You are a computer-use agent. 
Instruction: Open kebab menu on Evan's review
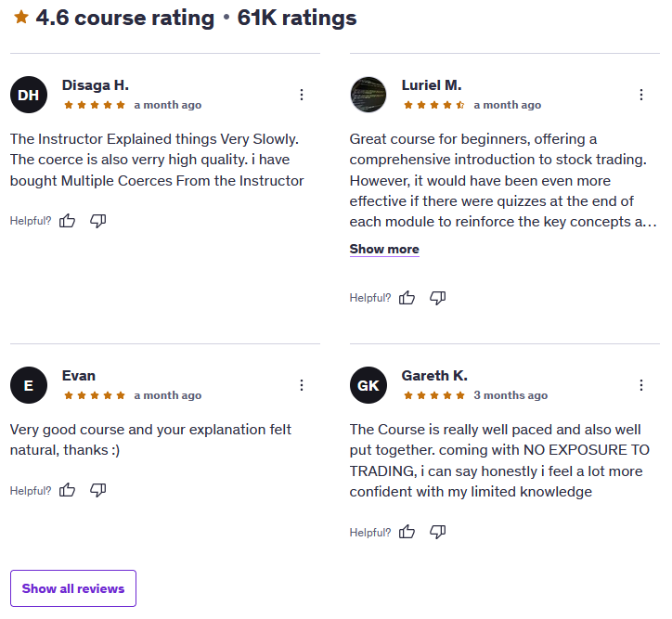pyautogui.click(x=302, y=385)
